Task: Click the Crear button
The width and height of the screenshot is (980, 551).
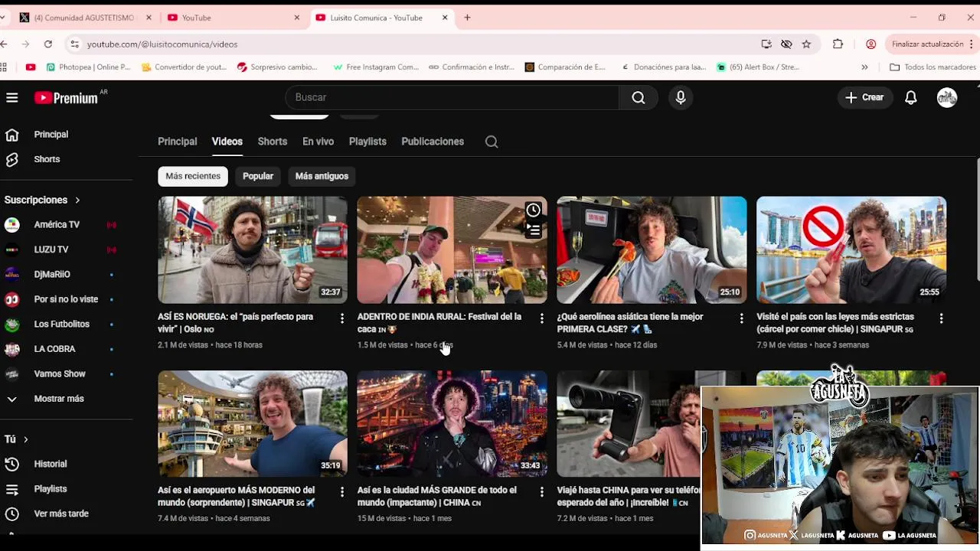Action: tap(864, 97)
